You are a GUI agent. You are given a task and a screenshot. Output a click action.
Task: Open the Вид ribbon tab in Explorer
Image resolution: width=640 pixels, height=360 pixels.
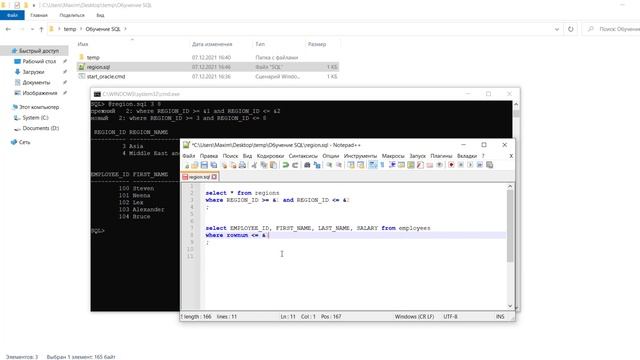coord(100,15)
